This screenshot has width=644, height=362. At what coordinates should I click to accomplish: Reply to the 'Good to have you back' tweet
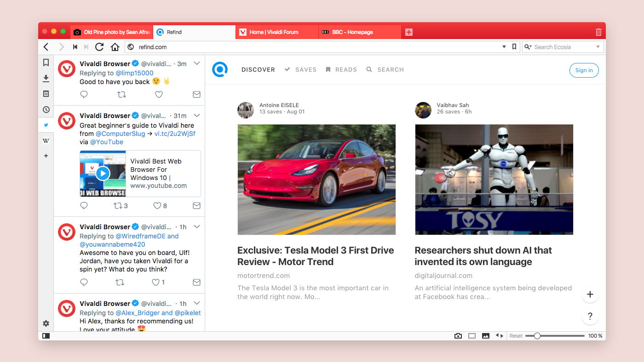pyautogui.click(x=84, y=94)
